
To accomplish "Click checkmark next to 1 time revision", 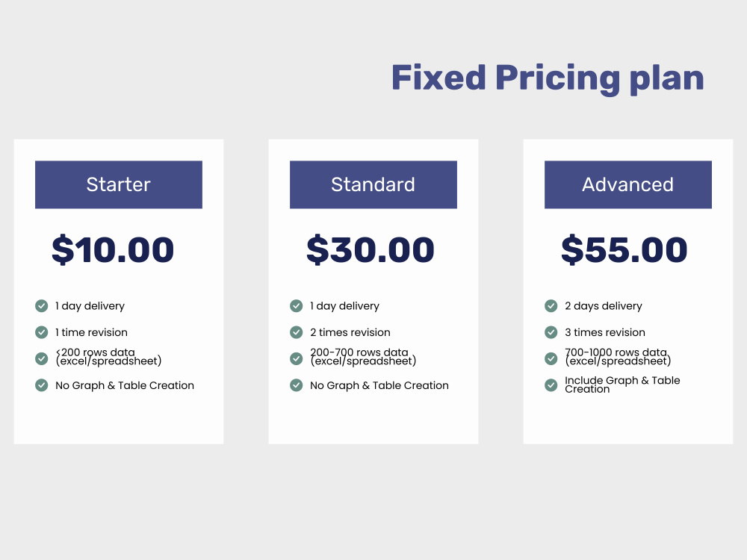I will coord(41,332).
